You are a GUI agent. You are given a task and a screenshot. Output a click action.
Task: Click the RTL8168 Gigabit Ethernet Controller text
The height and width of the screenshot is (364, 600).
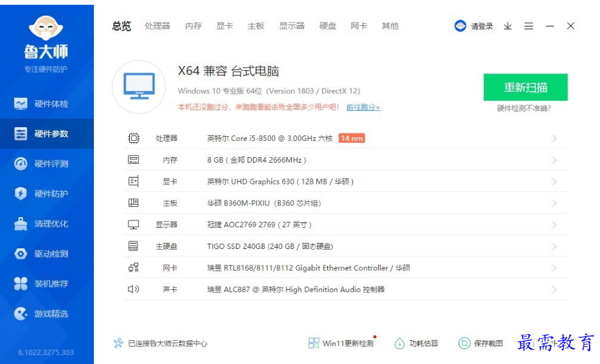coord(308,268)
